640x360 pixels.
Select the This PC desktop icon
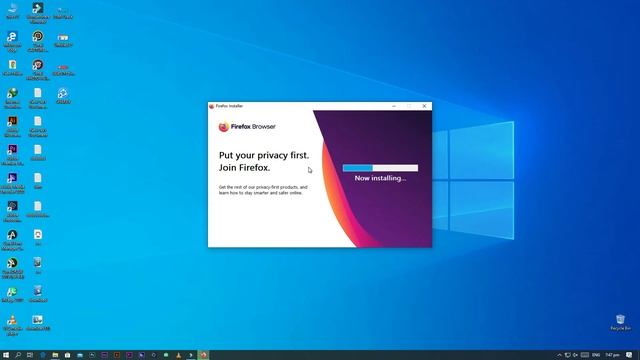coord(13,11)
